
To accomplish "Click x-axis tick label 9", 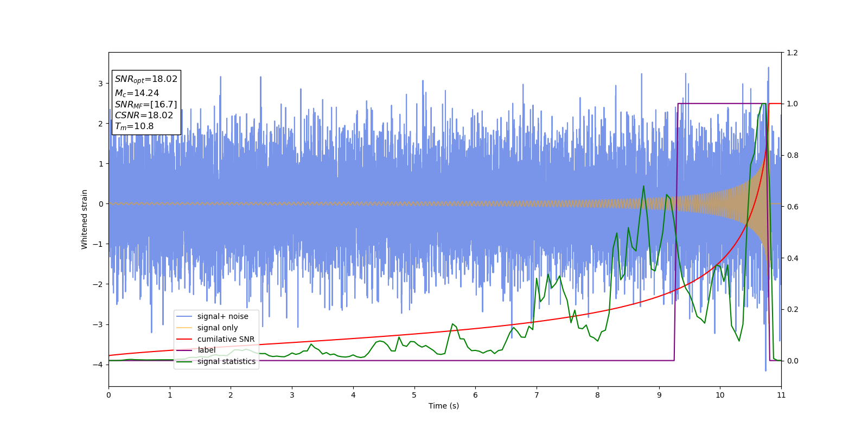I will 659,395.
